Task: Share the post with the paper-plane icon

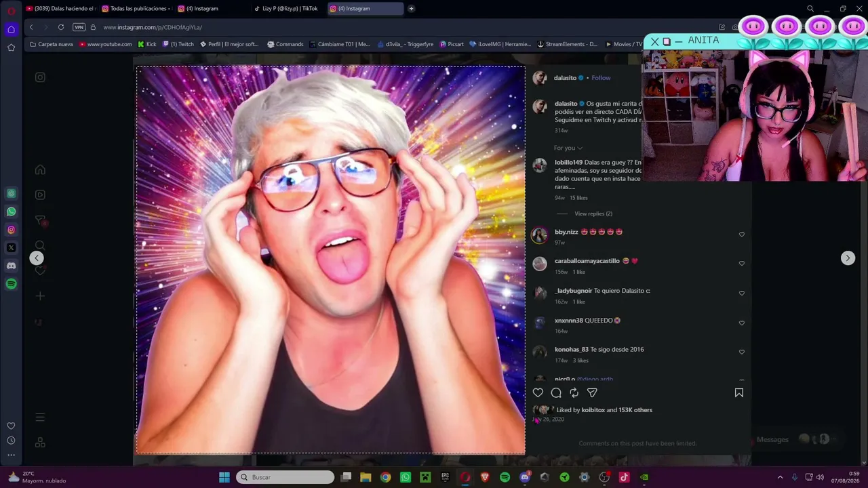Action: tap(592, 392)
